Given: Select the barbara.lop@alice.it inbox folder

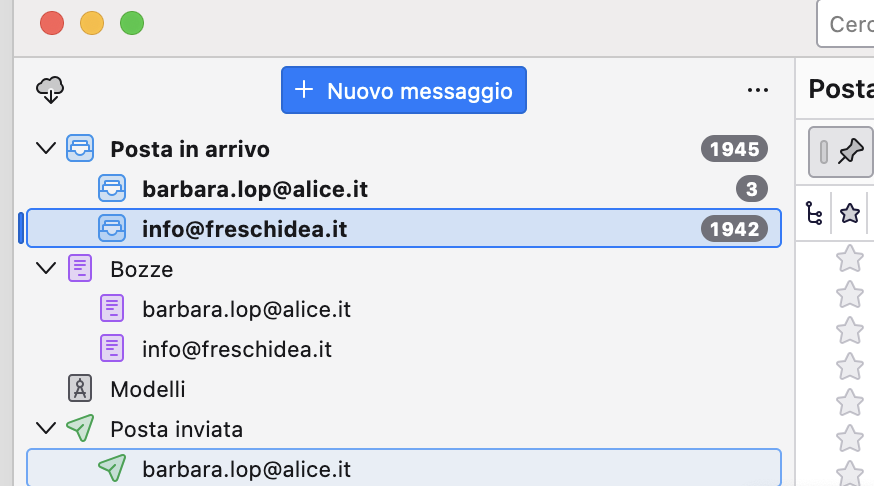Looking at the screenshot, I should [255, 189].
